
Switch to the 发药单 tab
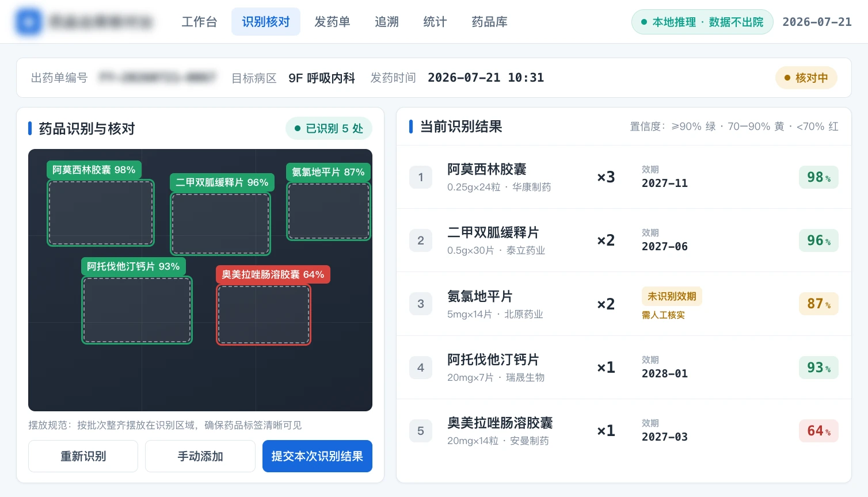(332, 22)
